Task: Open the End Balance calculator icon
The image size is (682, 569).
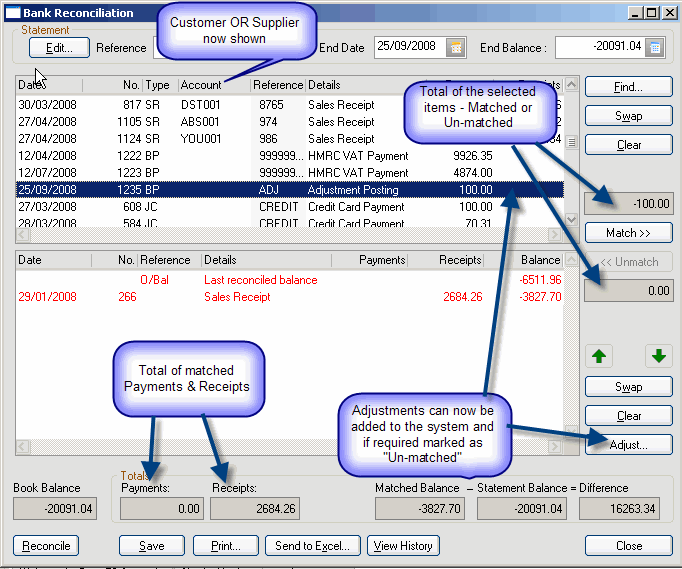Action: pyautogui.click(x=655, y=47)
